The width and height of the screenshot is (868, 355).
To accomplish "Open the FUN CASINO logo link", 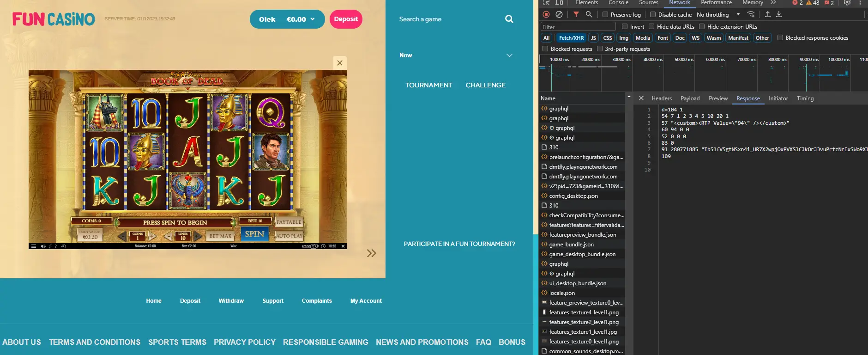I will pyautogui.click(x=54, y=19).
